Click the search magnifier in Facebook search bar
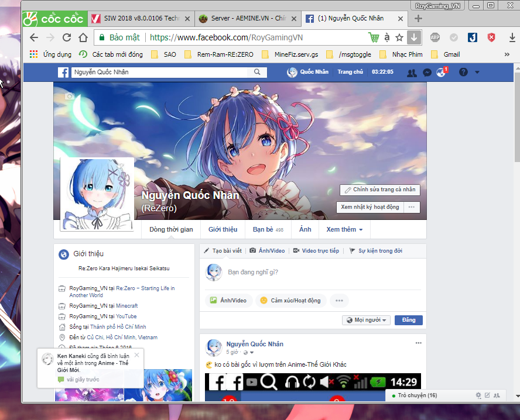520x420 pixels. (256, 72)
